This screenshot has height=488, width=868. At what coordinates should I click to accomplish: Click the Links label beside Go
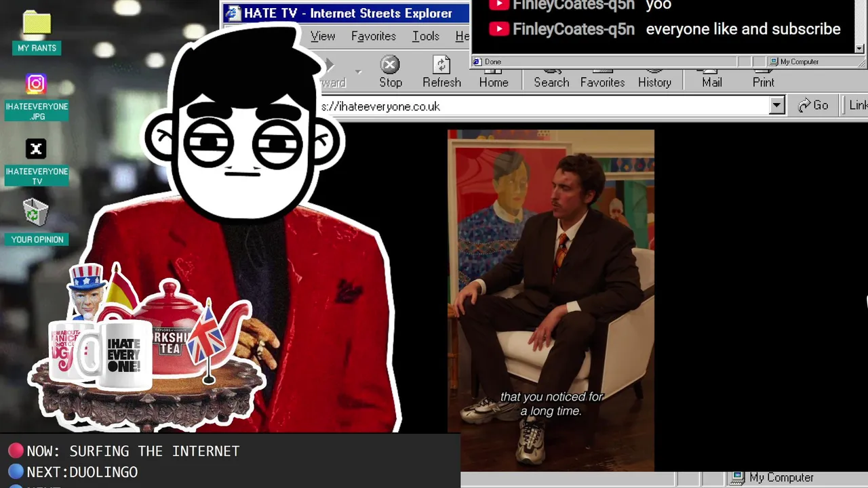click(x=858, y=105)
